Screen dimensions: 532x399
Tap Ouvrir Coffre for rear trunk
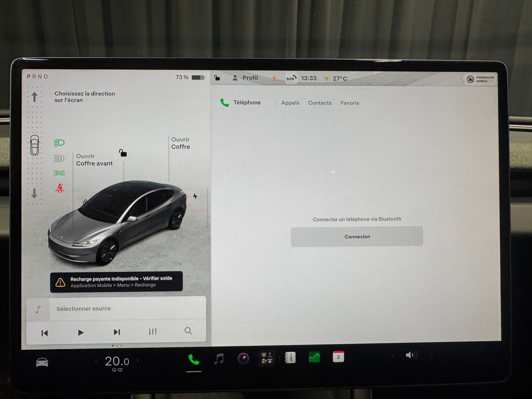(181, 143)
